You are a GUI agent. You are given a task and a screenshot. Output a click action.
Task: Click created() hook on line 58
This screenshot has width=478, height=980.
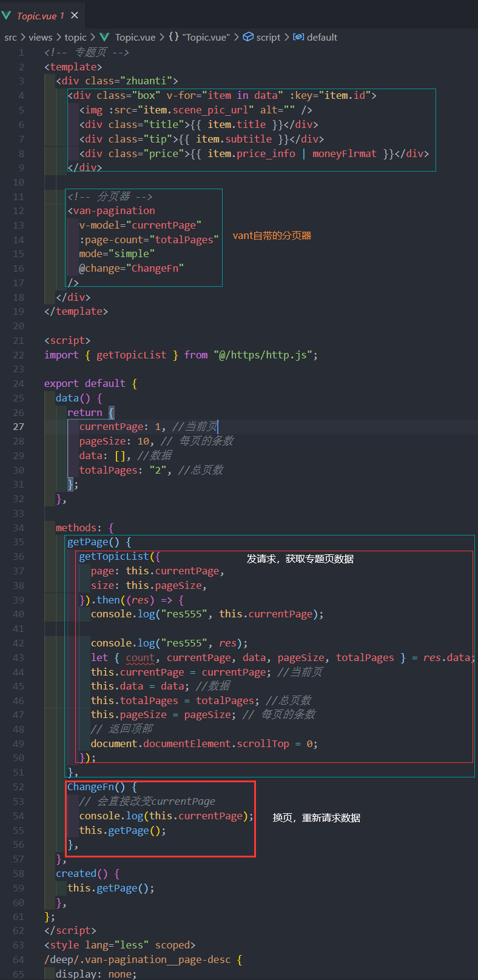(82, 874)
